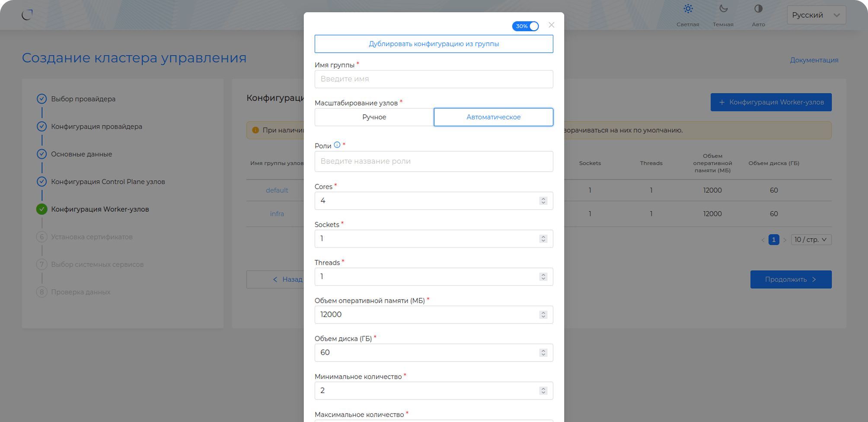Image resolution: width=868 pixels, height=422 pixels.
Task: Select Ручное scaling mode
Action: (374, 117)
